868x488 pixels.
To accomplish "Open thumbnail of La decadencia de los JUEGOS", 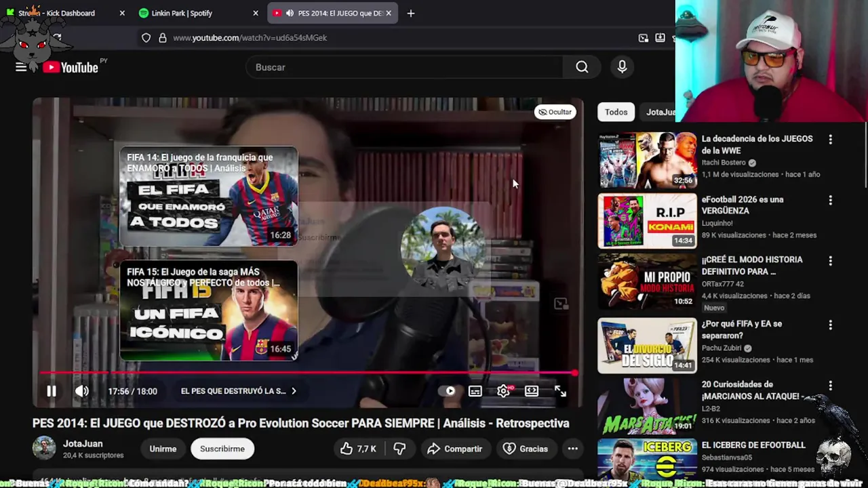I will pos(647,160).
